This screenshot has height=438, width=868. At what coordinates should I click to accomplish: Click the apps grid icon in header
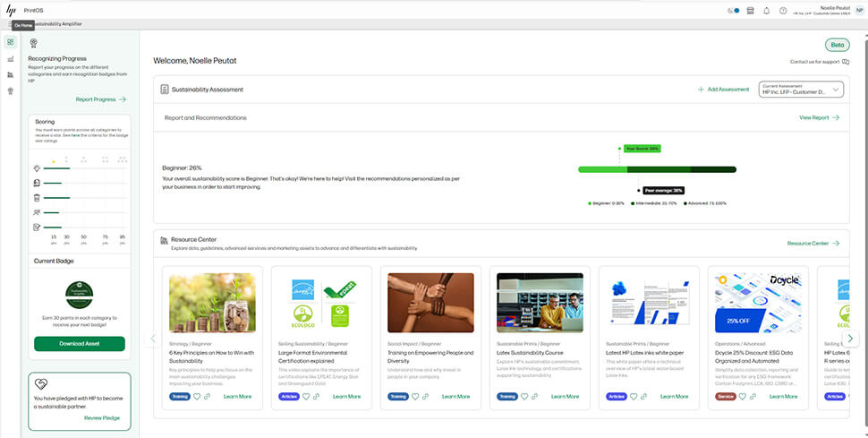point(750,11)
